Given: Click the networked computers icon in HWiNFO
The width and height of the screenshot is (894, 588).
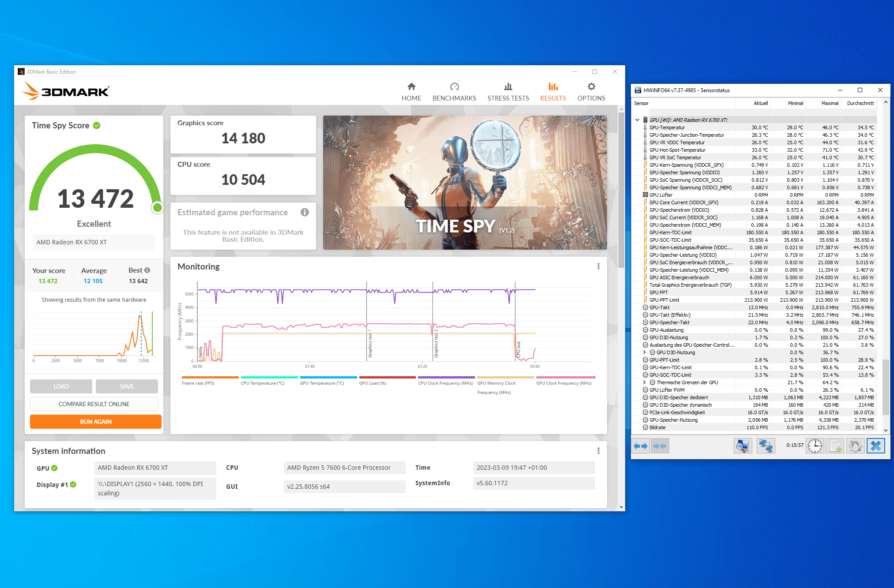Looking at the screenshot, I should (x=766, y=446).
